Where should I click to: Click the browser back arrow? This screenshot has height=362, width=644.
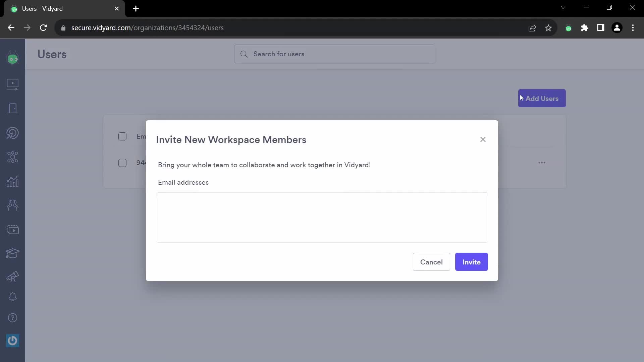point(11,28)
